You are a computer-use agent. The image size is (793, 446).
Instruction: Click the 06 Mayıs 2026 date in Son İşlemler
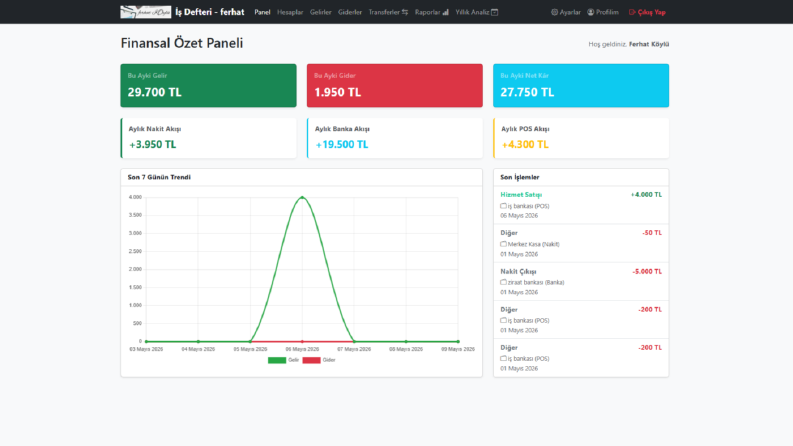pyautogui.click(x=519, y=215)
